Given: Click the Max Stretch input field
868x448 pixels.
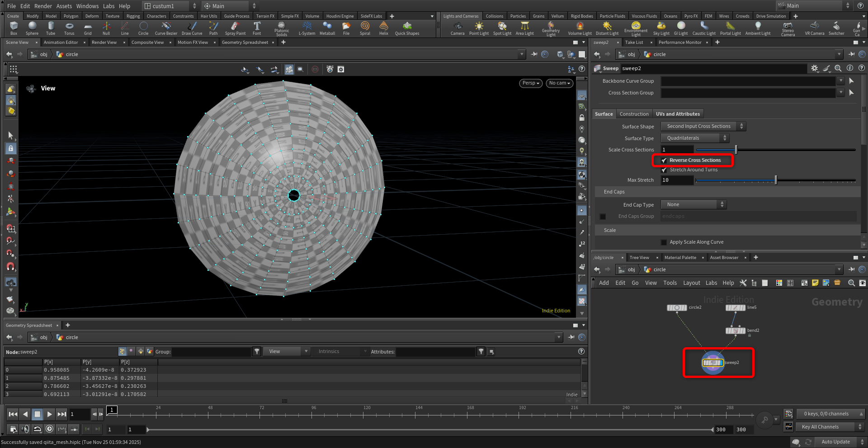Looking at the screenshot, I should click(x=677, y=180).
